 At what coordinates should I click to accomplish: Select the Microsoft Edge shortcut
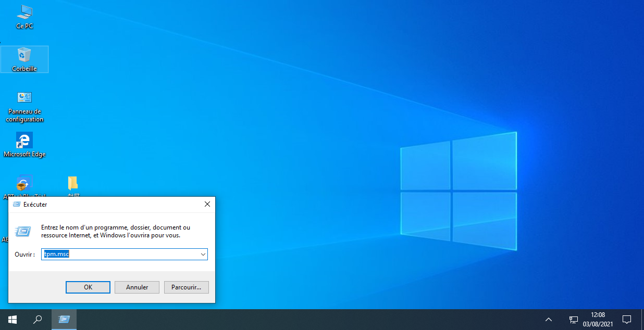coord(24,144)
